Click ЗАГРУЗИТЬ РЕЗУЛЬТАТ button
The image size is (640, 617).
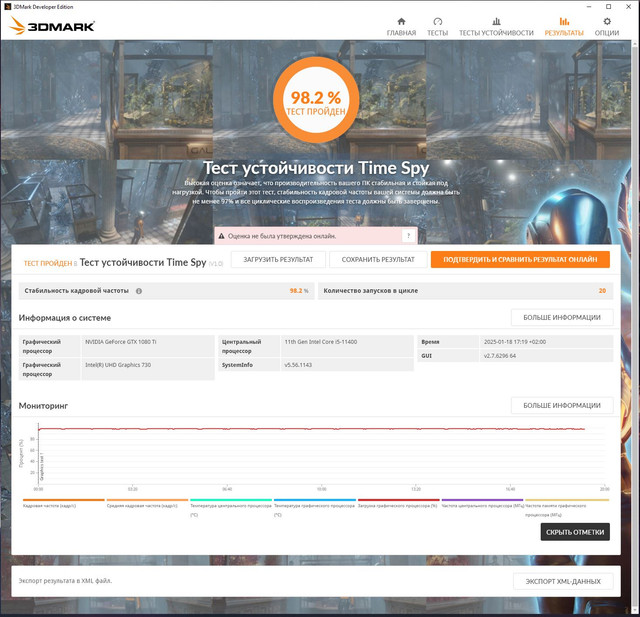point(278,260)
